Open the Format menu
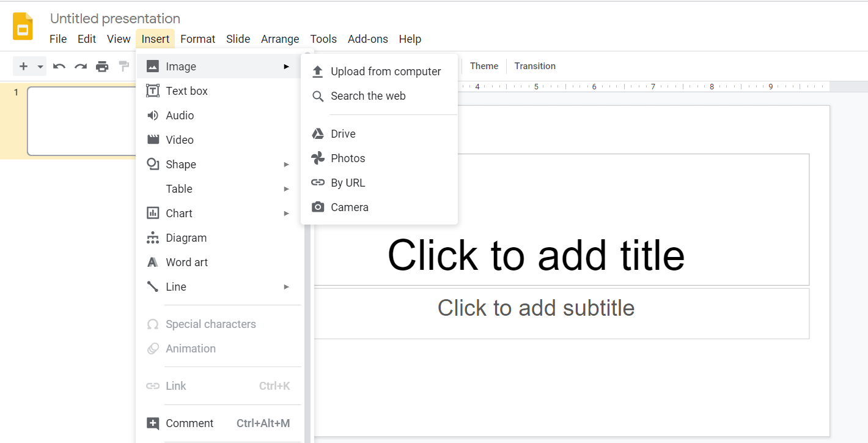This screenshot has height=443, width=868. tap(197, 39)
